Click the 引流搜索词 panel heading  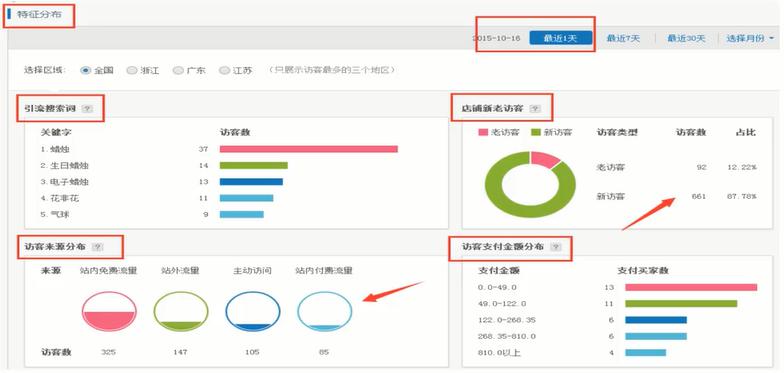click(x=50, y=108)
